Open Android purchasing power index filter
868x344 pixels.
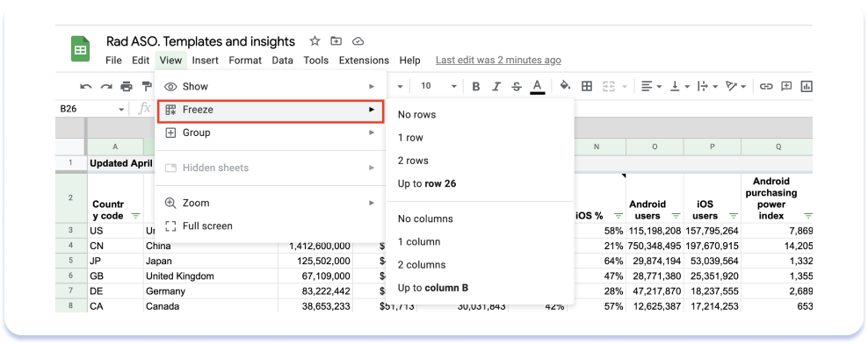[x=808, y=216]
